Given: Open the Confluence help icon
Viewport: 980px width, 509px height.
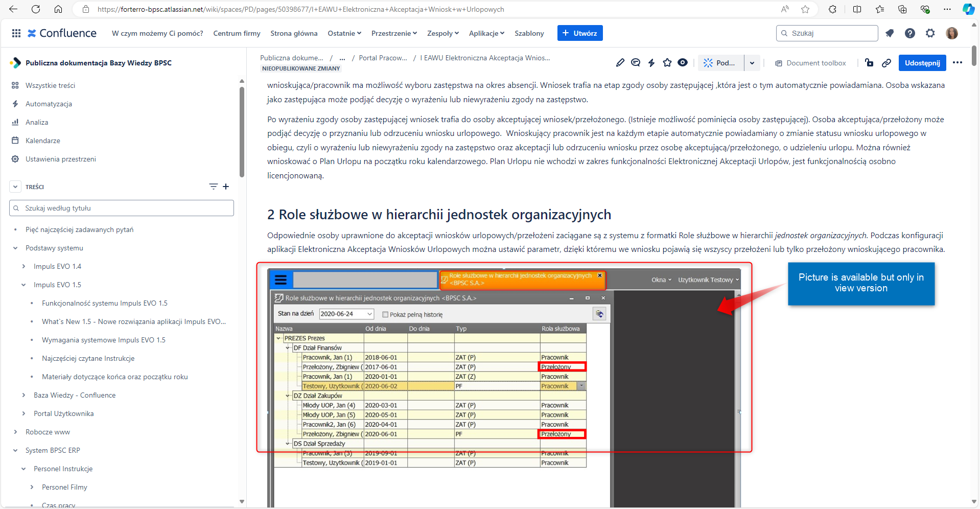Looking at the screenshot, I should coord(910,33).
